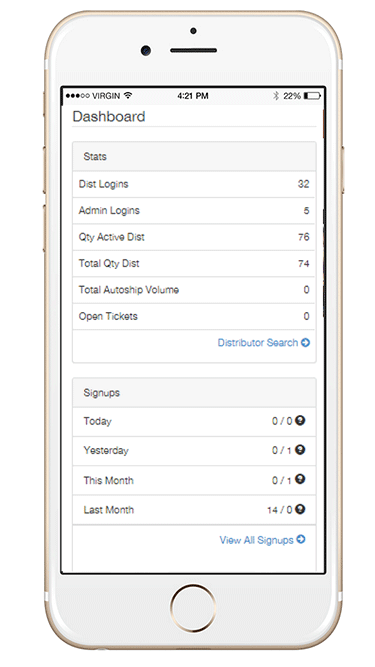The height and width of the screenshot is (667, 375).
Task: Select the Total Autoship Volume row
Action: [x=194, y=290]
